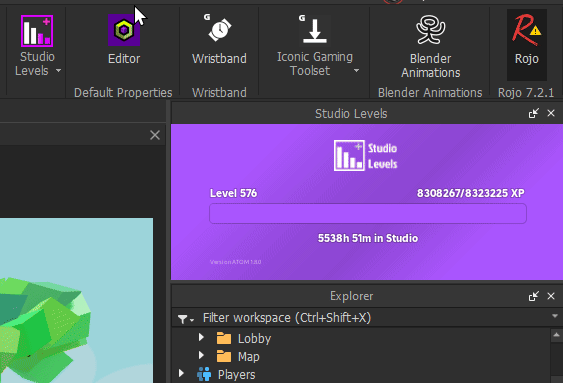Launch the Default Properties Editor plugin
Screen dimensions: 563x383
(124, 39)
